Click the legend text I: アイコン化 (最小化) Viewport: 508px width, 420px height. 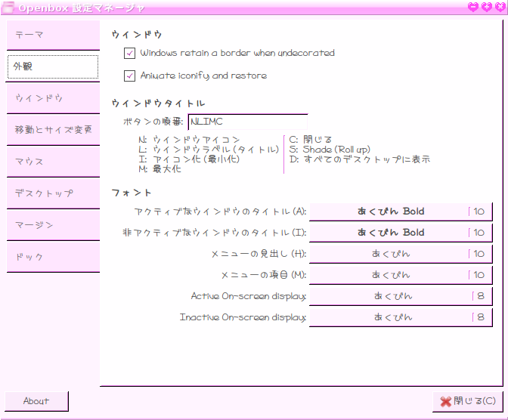pyautogui.click(x=189, y=159)
